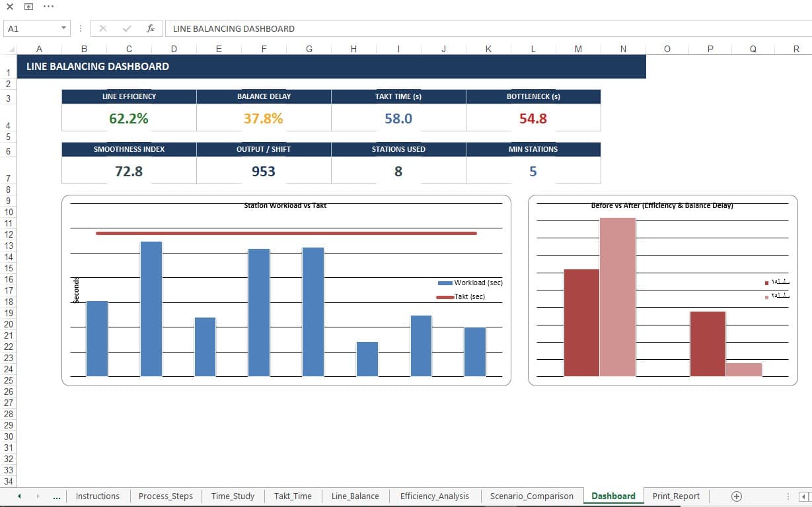Open the Insert Function fx button
Screen dimensions: 812x507
[151, 28]
